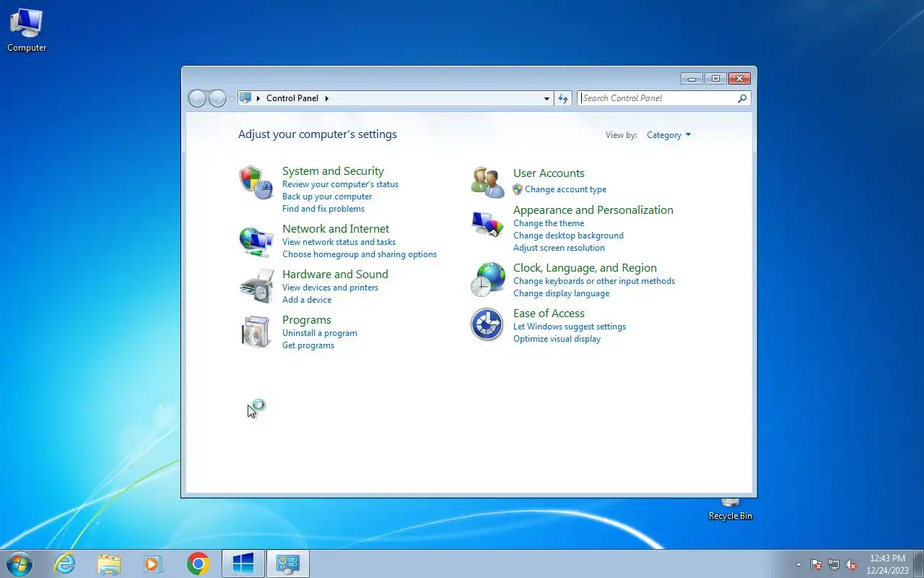Open the Hardware and Sound heading

click(335, 275)
